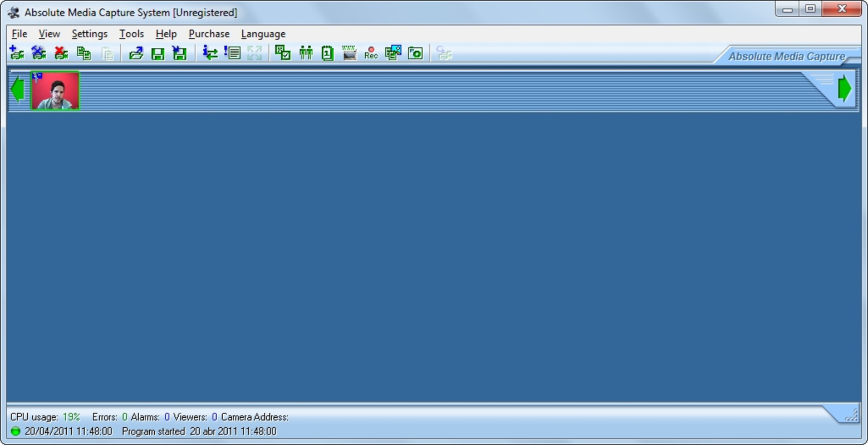Close the Absolute Media Capture window
The image size is (868, 445).
tap(842, 9)
